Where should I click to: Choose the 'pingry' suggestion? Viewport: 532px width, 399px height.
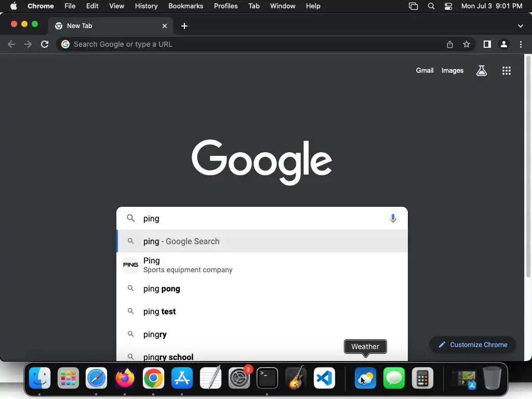[262, 334]
